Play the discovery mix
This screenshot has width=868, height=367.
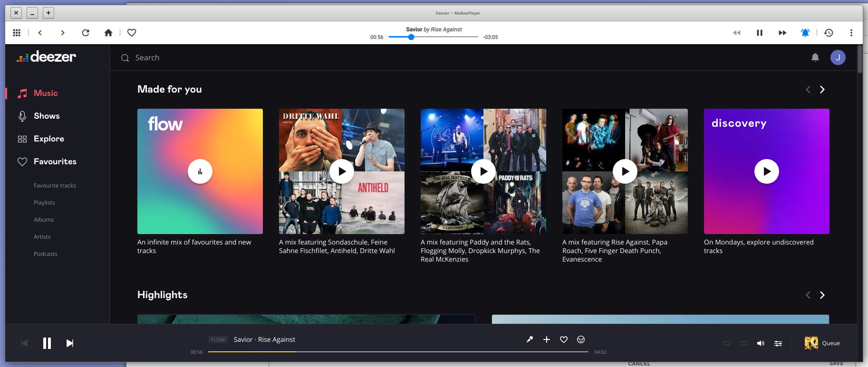[767, 171]
